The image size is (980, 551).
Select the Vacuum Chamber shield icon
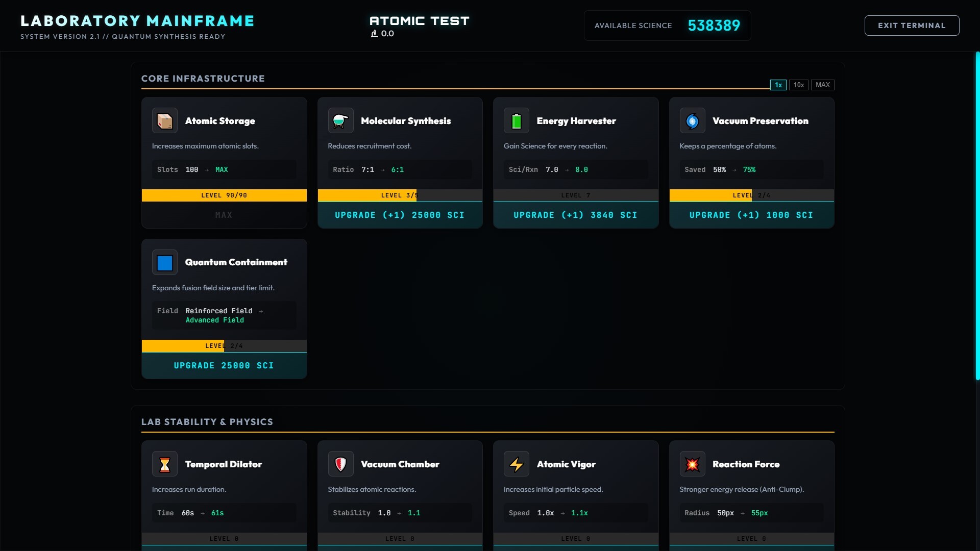[340, 464]
